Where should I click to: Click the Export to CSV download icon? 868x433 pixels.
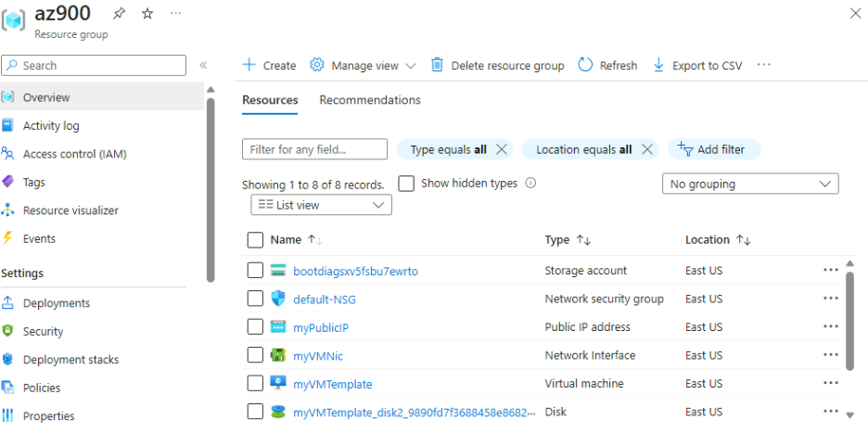pos(658,65)
